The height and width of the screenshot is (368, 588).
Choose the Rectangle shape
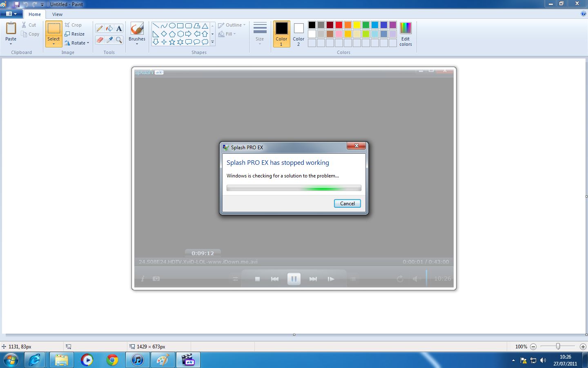tap(180, 26)
